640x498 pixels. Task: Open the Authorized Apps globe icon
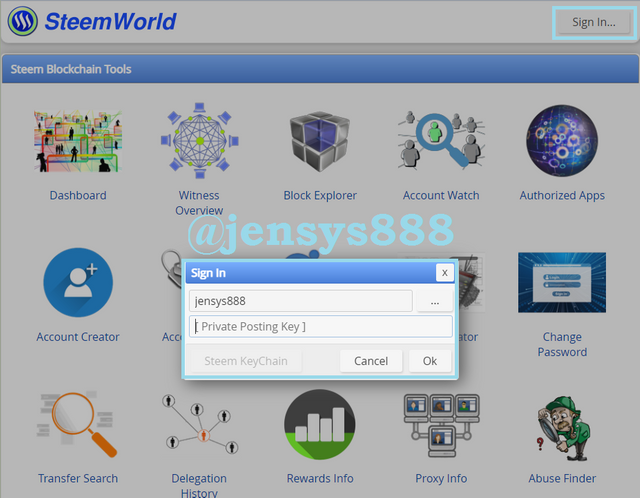[562, 141]
